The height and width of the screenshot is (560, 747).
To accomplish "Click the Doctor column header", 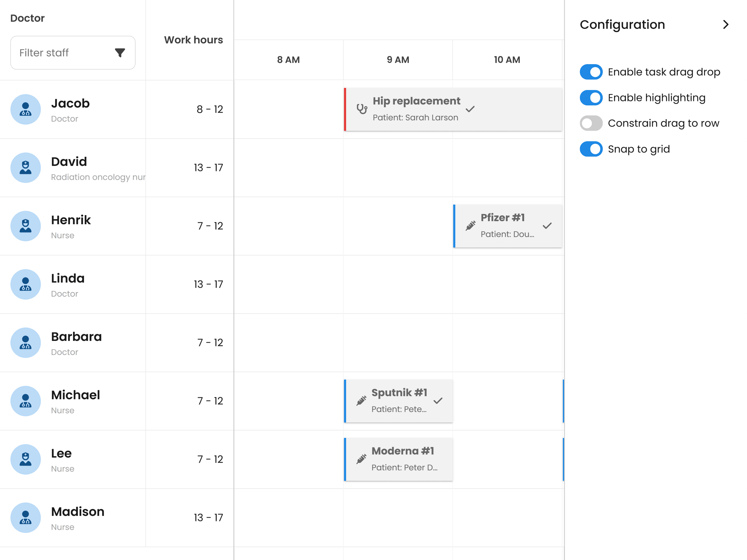I will [x=27, y=17].
